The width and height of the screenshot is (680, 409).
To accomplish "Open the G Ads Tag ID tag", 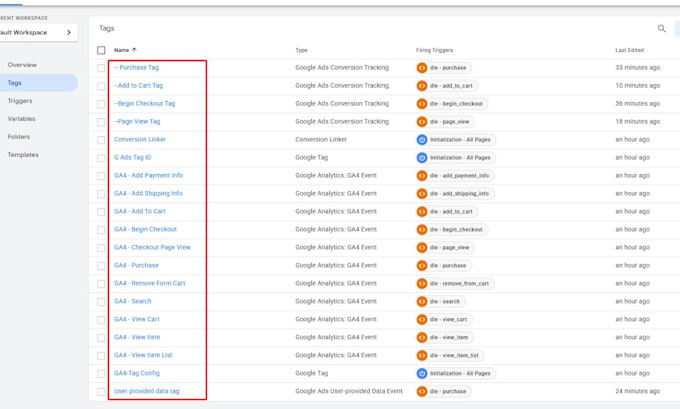I will tap(133, 157).
